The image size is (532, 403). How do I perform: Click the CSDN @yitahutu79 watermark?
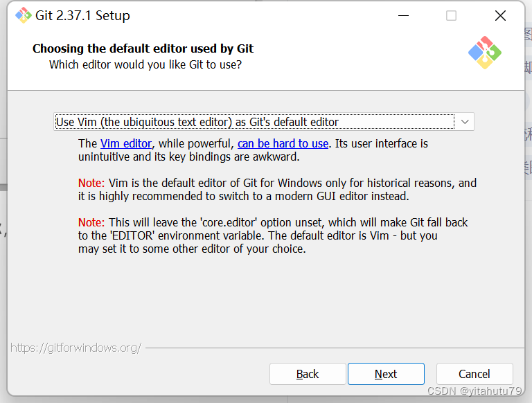(474, 392)
